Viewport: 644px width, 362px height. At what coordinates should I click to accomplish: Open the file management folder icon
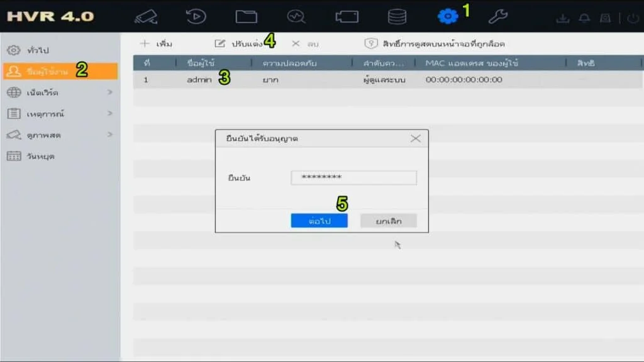[246, 17]
